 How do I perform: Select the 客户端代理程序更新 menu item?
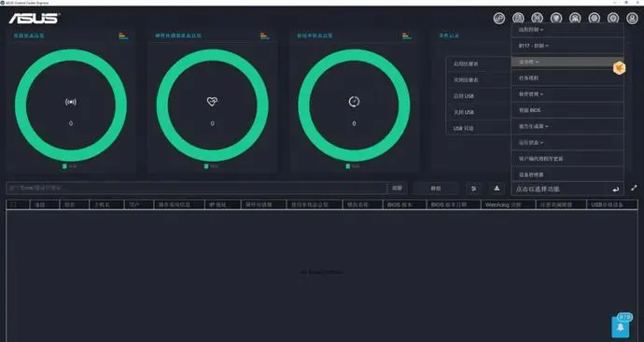567,158
